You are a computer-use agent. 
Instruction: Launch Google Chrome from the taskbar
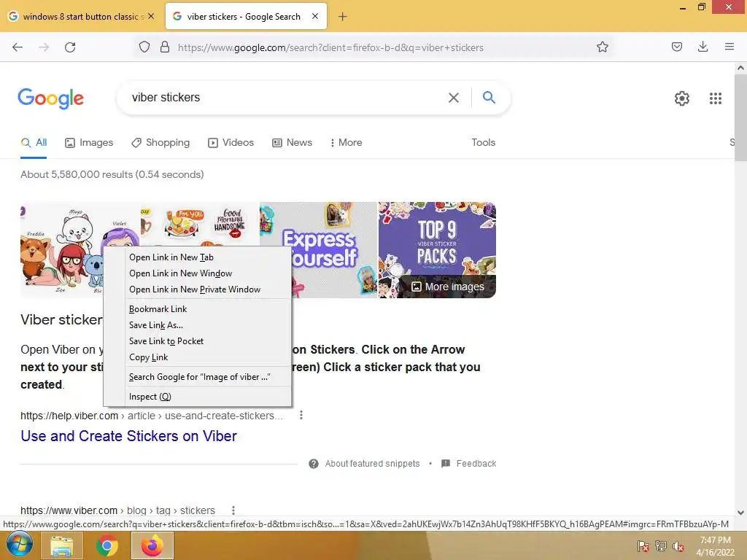(x=107, y=545)
